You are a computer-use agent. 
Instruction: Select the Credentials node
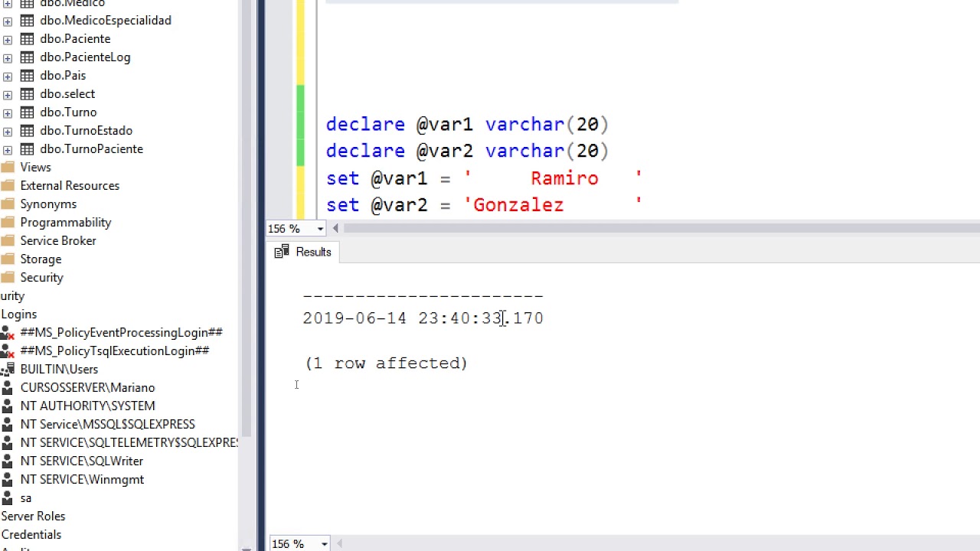click(31, 534)
